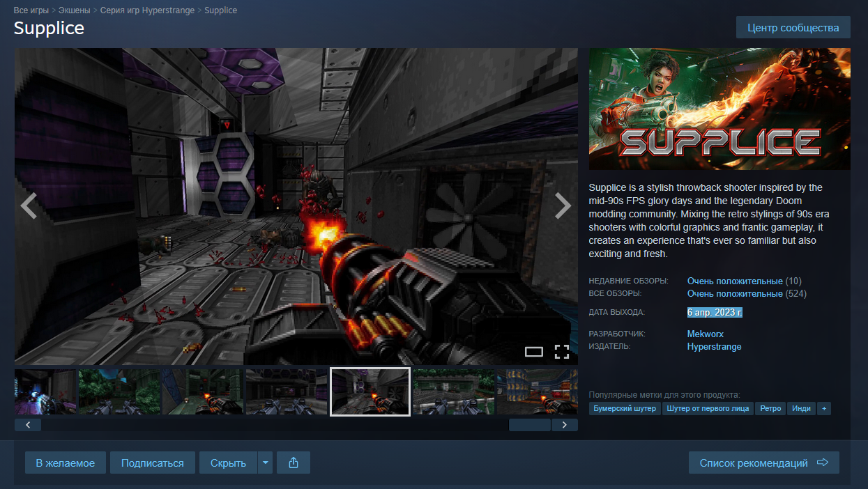Select the partially visible seventh thumbnail

point(538,392)
